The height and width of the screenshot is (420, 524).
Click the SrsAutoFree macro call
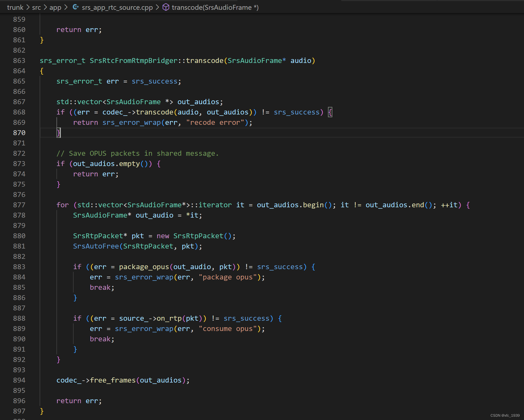pyautogui.click(x=96, y=246)
